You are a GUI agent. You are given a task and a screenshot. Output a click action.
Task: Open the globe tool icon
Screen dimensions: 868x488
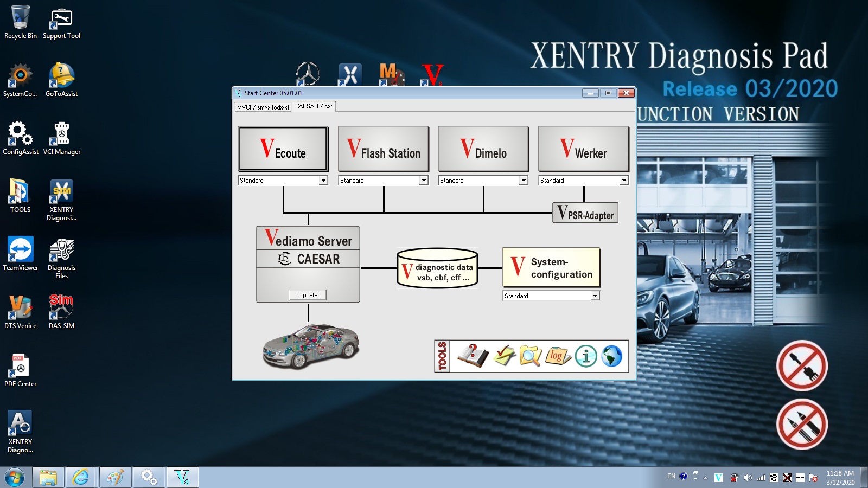[611, 356]
